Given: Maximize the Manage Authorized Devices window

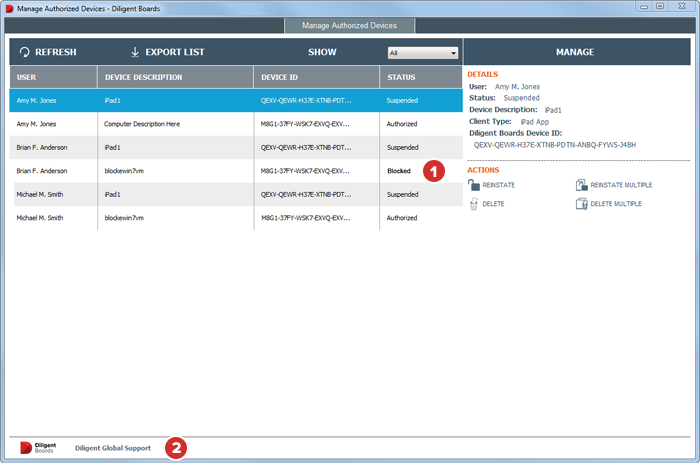Looking at the screenshot, I should pos(660,6).
